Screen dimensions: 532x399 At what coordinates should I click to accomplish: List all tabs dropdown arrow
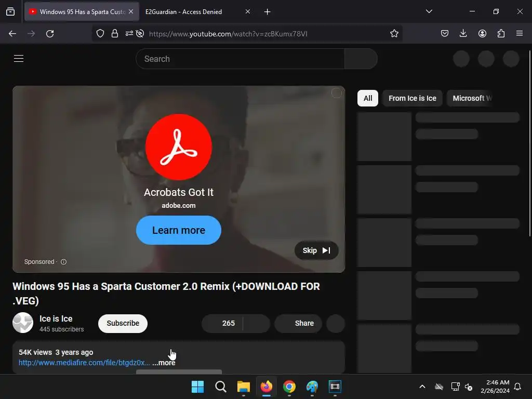pyautogui.click(x=429, y=11)
